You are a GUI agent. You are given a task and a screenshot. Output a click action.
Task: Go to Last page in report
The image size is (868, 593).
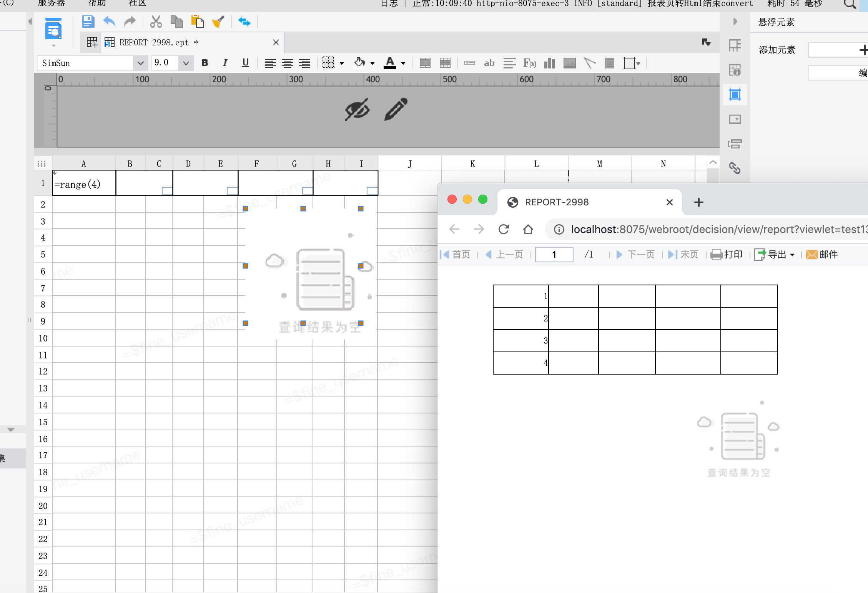[x=683, y=255]
